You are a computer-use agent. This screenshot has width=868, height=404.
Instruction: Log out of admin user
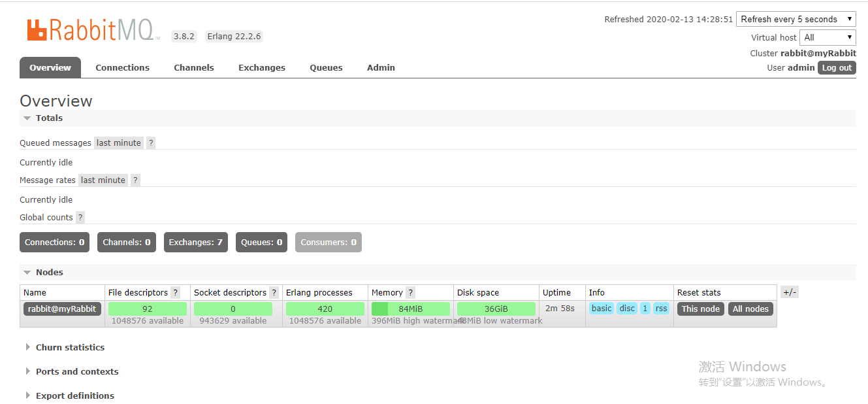pyautogui.click(x=837, y=67)
